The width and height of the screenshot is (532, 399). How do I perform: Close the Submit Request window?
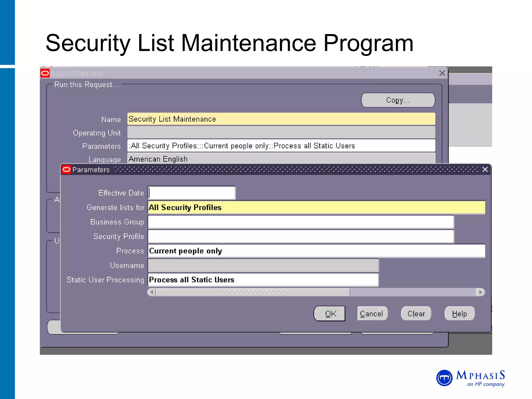[442, 73]
